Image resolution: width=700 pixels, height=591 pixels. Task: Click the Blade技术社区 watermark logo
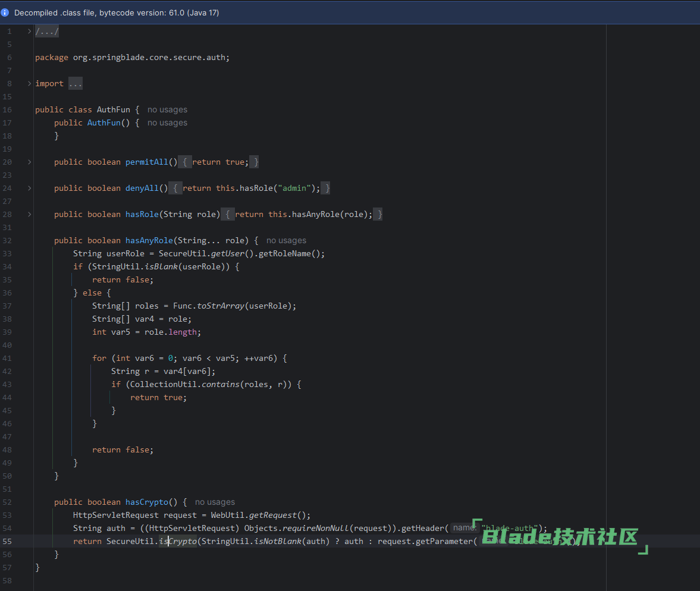pos(559,537)
